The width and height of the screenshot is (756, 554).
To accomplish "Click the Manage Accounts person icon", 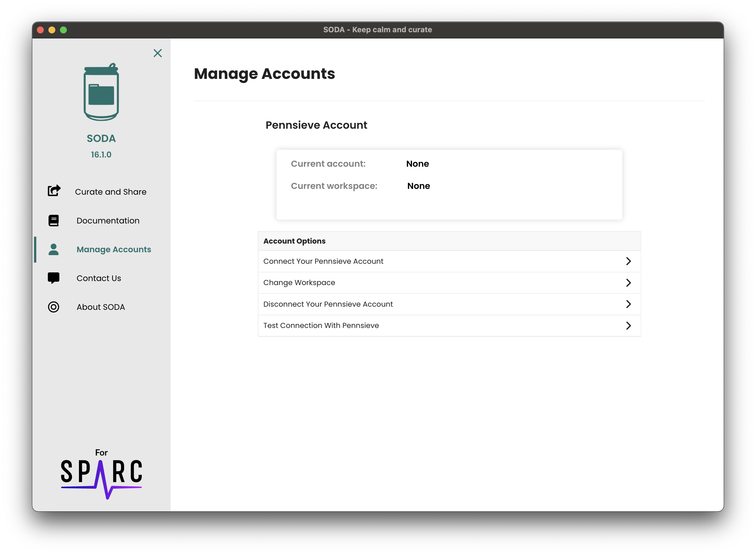I will click(54, 249).
